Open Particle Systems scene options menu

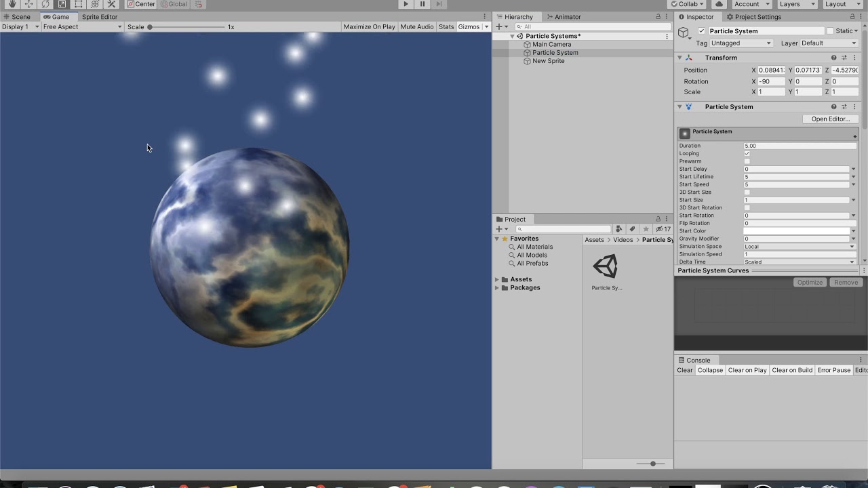pyautogui.click(x=667, y=36)
